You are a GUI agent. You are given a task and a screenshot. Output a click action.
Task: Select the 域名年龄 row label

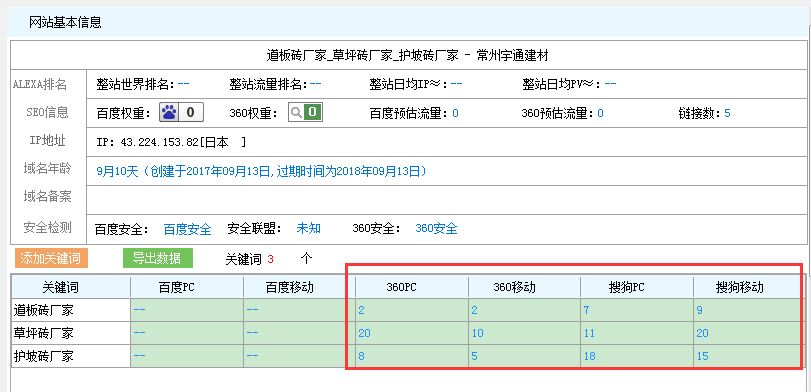pos(47,168)
